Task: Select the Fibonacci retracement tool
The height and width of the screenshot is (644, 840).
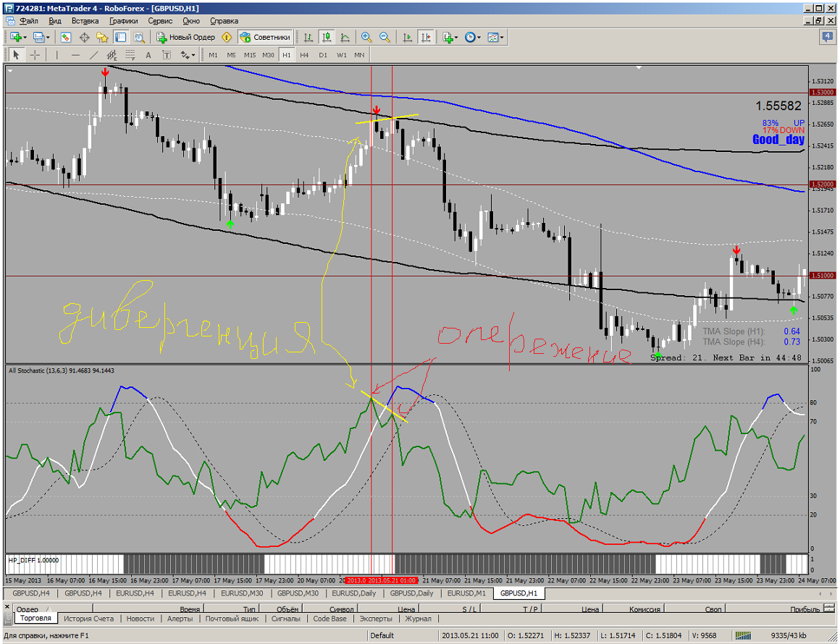Action: click(130, 54)
